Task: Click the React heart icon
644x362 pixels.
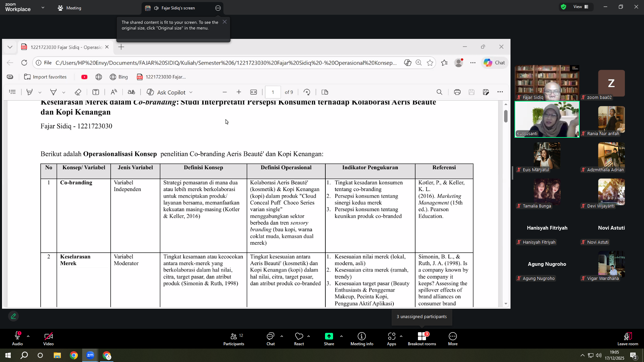Action: click(299, 336)
